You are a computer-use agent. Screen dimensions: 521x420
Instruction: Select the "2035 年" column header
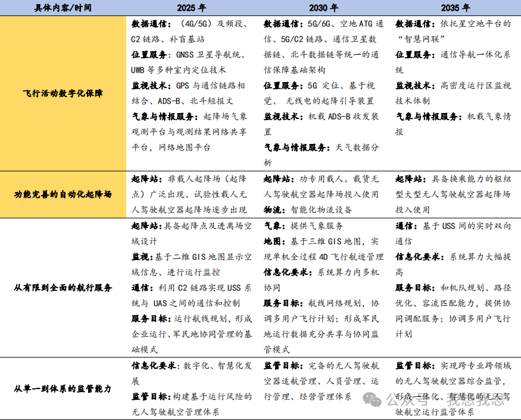456,8
